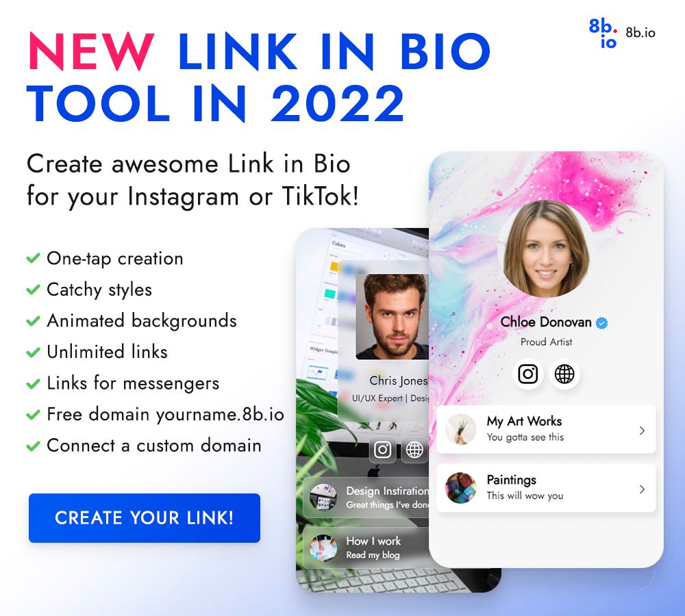Image resolution: width=685 pixels, height=616 pixels.
Task: Click the verified badge beside Chloe Donovan
Action: pyautogui.click(x=602, y=323)
